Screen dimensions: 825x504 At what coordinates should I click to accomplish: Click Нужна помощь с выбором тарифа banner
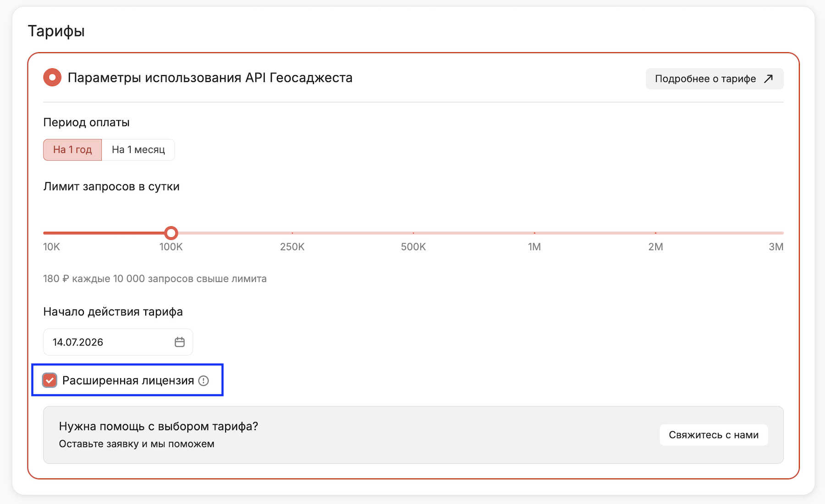(413, 435)
